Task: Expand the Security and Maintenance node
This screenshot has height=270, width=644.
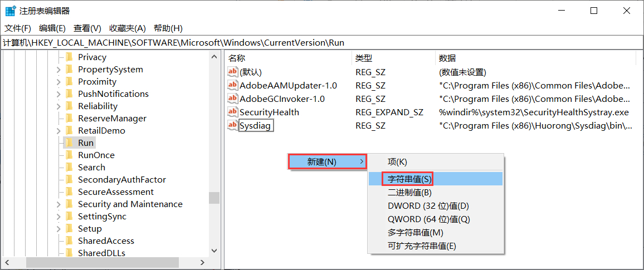Action: pos(58,204)
